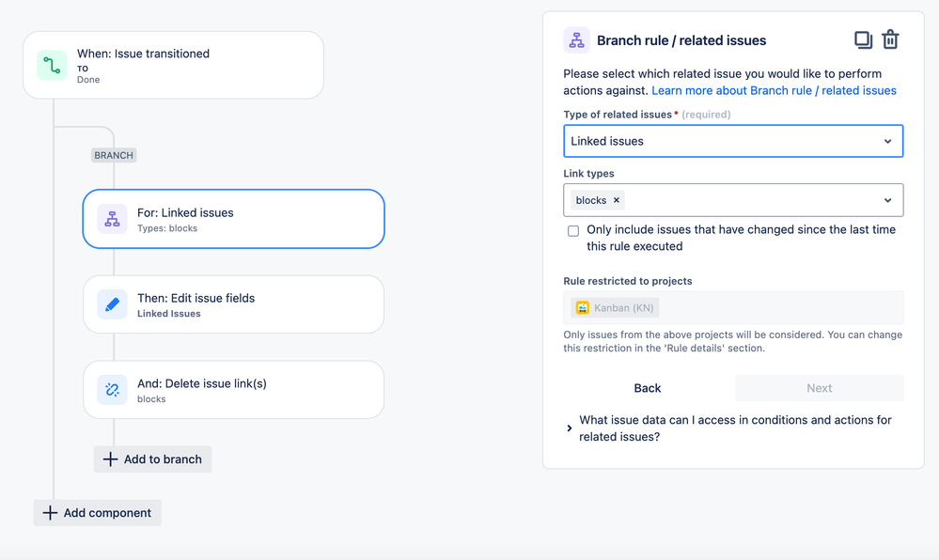The image size is (939, 560).
Task: Open the Link types dropdown arrow
Action: point(887,201)
